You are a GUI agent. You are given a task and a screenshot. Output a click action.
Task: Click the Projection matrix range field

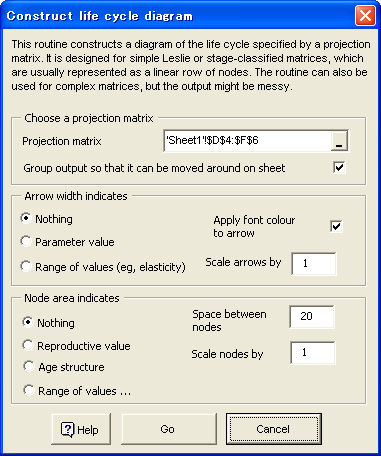click(x=247, y=141)
